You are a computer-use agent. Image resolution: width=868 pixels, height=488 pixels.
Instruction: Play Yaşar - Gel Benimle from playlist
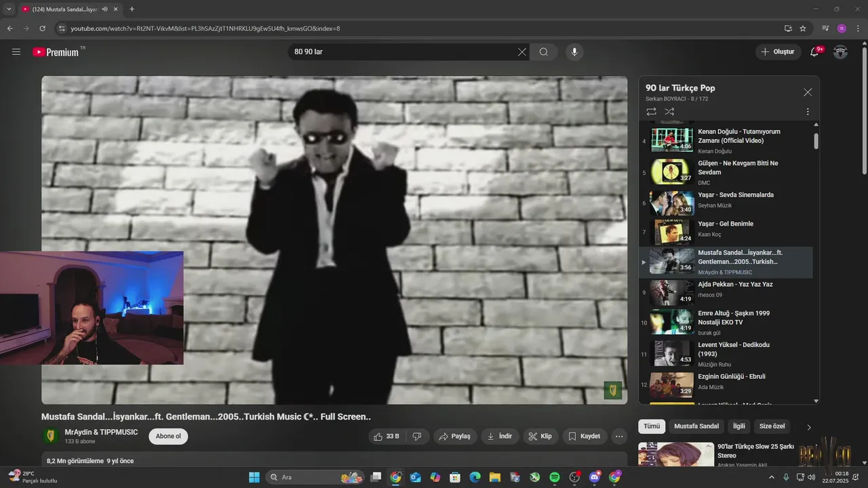click(726, 232)
